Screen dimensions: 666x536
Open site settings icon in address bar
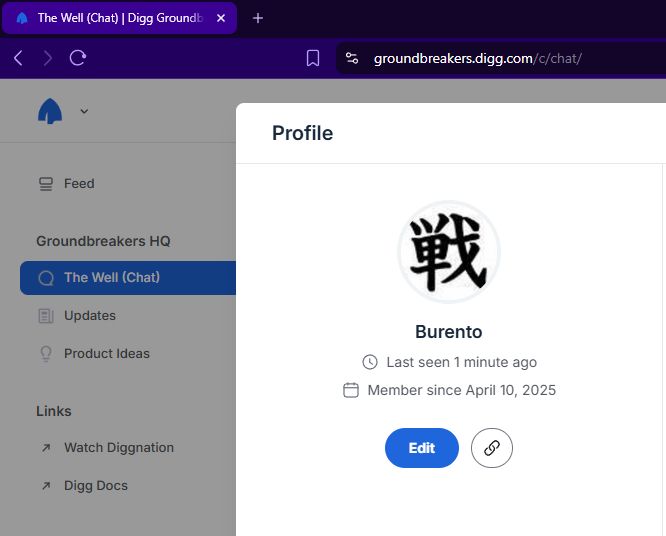click(352, 58)
